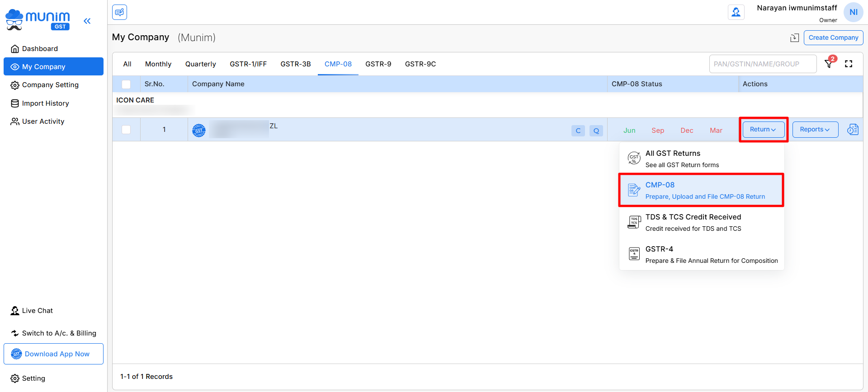The image size is (868, 392).
Task: Select the CMP-08 tab
Action: pos(338,64)
